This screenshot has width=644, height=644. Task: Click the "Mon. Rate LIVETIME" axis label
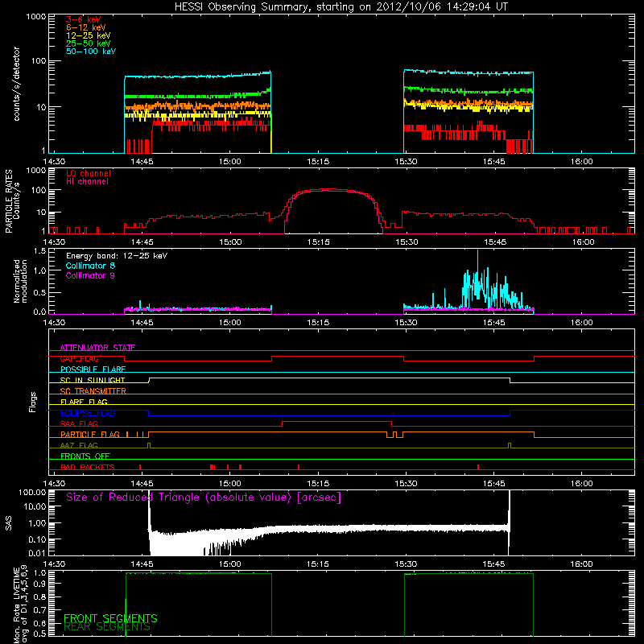click(16, 605)
